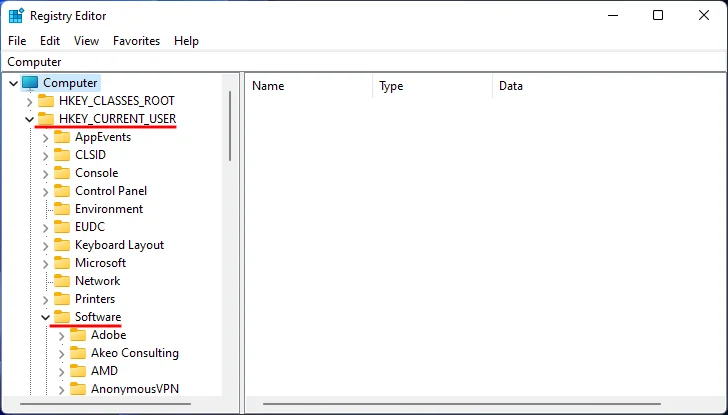This screenshot has height=415, width=728.
Task: Collapse the HKEY_CURRENT_USER tree node
Action: pyautogui.click(x=29, y=119)
